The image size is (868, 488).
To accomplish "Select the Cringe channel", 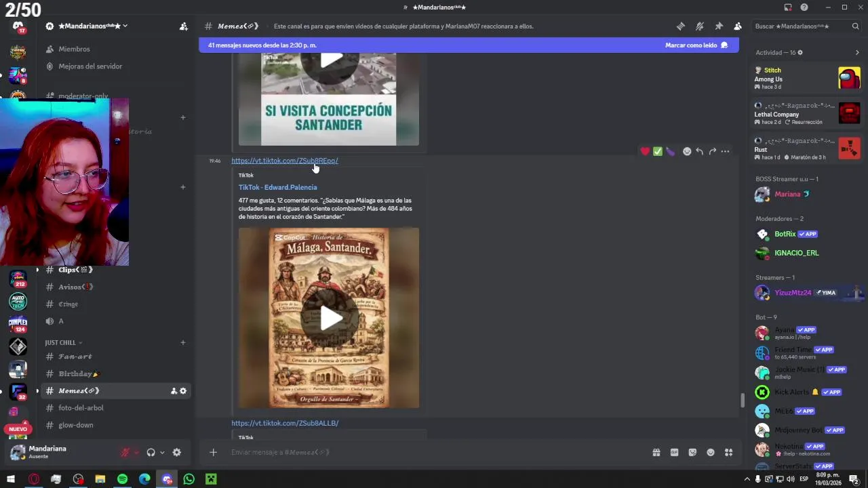I will point(68,304).
